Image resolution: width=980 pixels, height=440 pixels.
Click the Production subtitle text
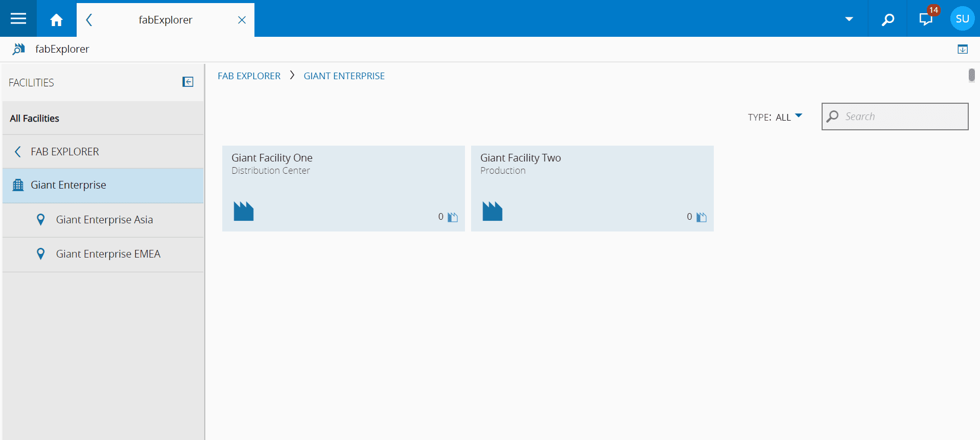point(503,171)
